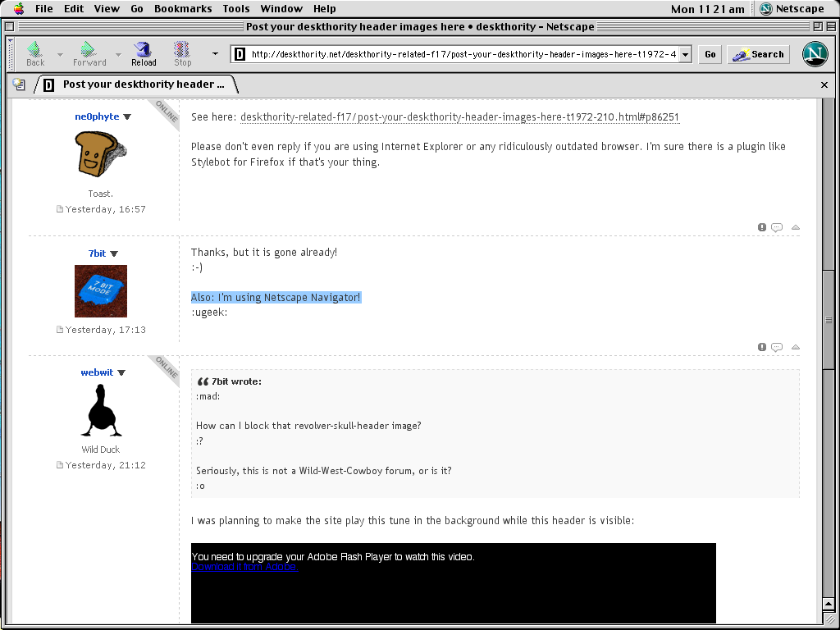Click the Netscape N logo icon
This screenshot has height=630, width=840.
coord(815,54)
